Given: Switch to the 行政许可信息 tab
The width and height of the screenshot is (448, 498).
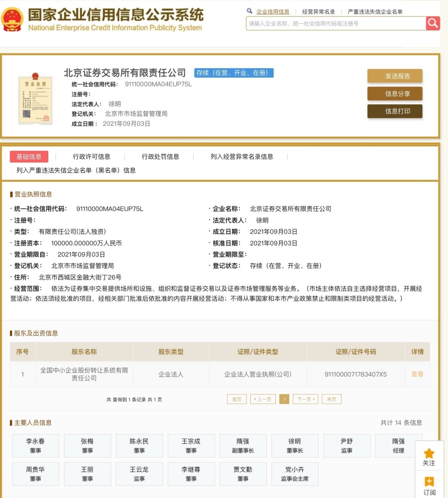Looking at the screenshot, I should coord(92,156).
